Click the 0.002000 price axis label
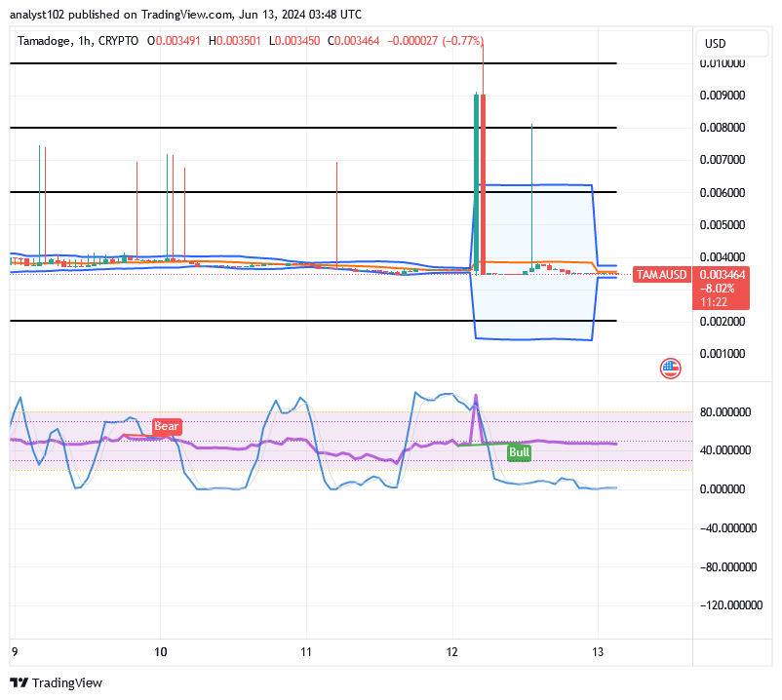This screenshot has height=700, width=782. point(723,322)
